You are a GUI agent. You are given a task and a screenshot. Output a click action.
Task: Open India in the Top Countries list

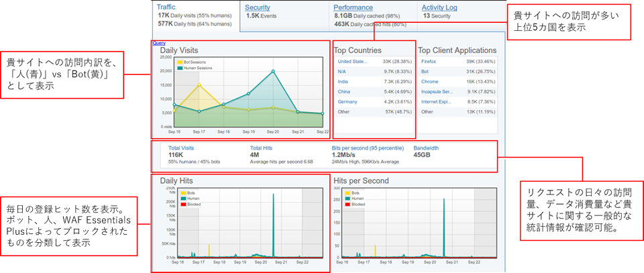(x=344, y=81)
